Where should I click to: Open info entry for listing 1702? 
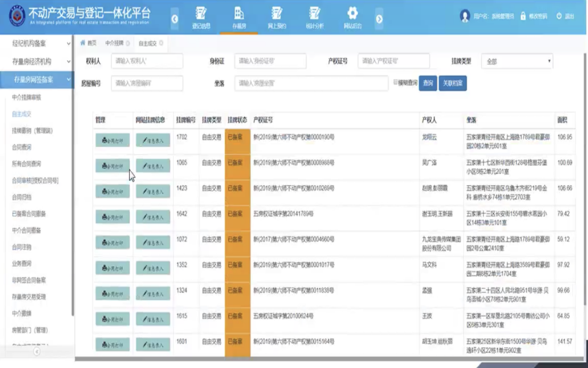153,140
